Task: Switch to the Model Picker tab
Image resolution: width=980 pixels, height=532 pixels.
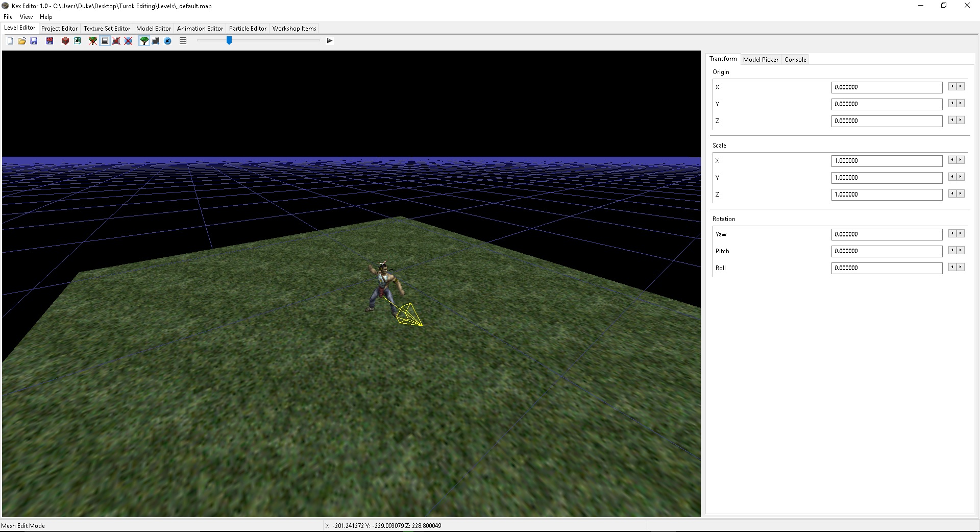Action: point(761,60)
